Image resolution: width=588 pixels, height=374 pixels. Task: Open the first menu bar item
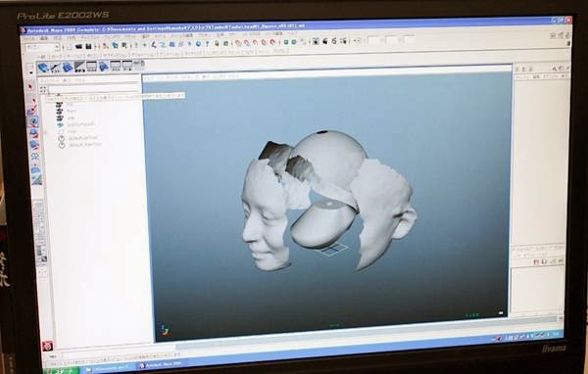coord(29,38)
